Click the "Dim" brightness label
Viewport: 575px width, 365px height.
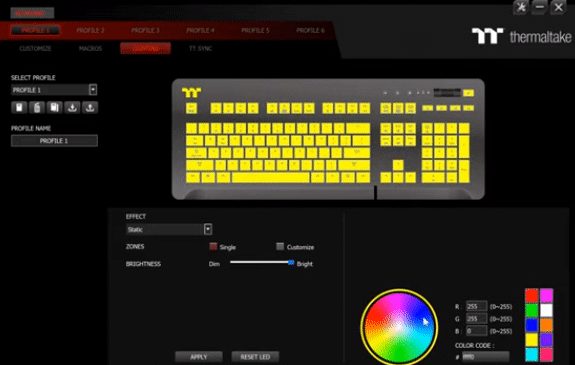[214, 264]
